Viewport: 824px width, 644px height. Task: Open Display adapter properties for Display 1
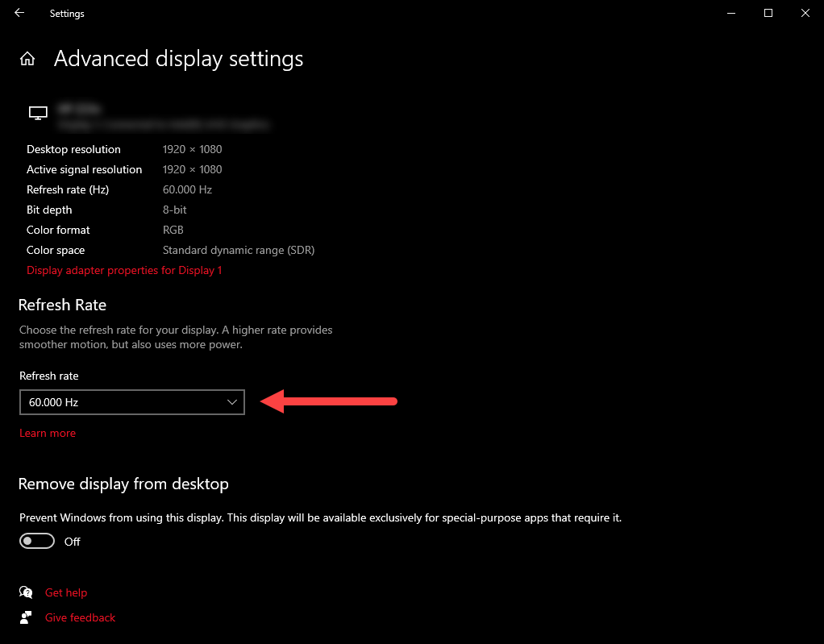[x=124, y=270]
